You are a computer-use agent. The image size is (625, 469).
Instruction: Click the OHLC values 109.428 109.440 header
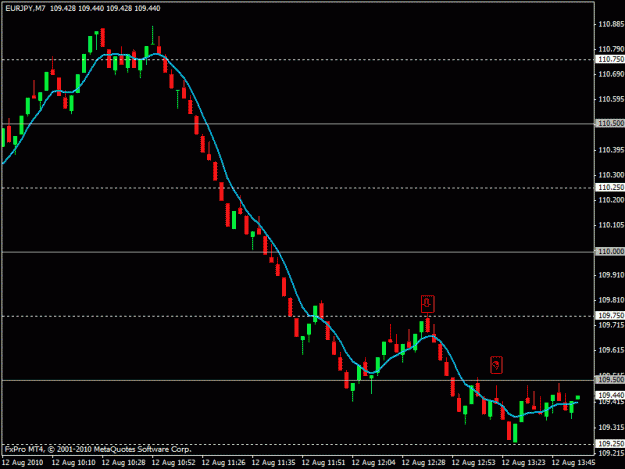pyautogui.click(x=105, y=8)
